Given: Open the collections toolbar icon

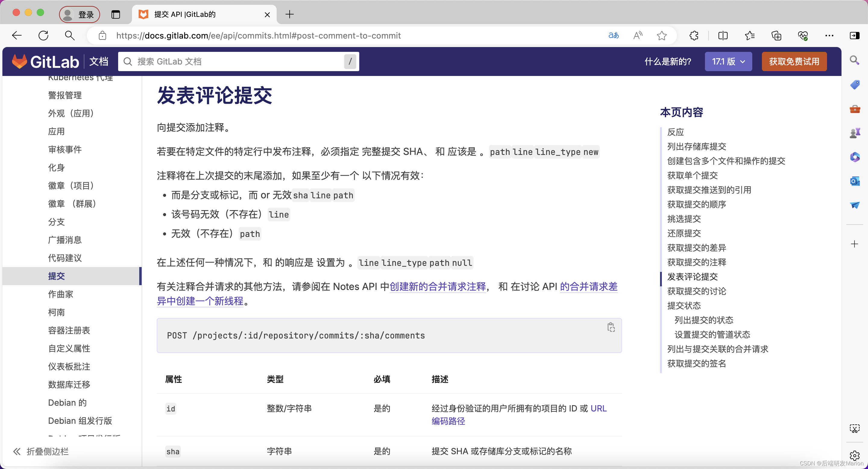Looking at the screenshot, I should point(776,35).
